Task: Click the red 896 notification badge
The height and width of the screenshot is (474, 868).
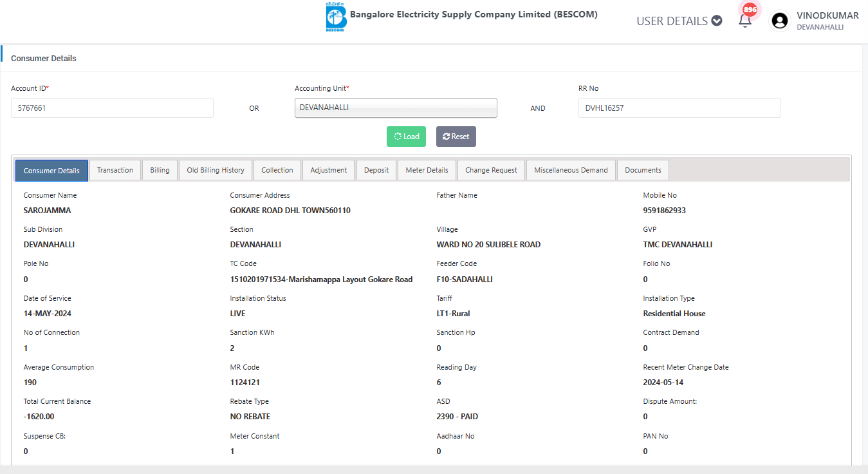Action: pyautogui.click(x=750, y=10)
